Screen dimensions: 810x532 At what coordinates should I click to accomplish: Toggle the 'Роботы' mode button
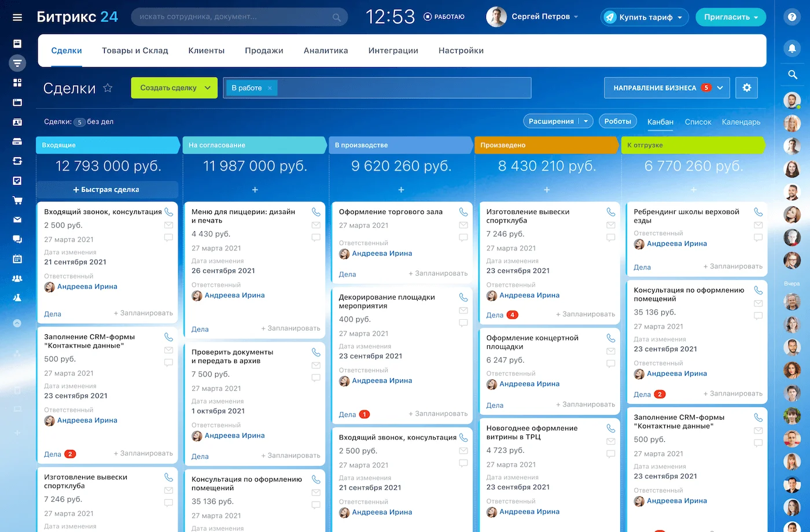[617, 121]
